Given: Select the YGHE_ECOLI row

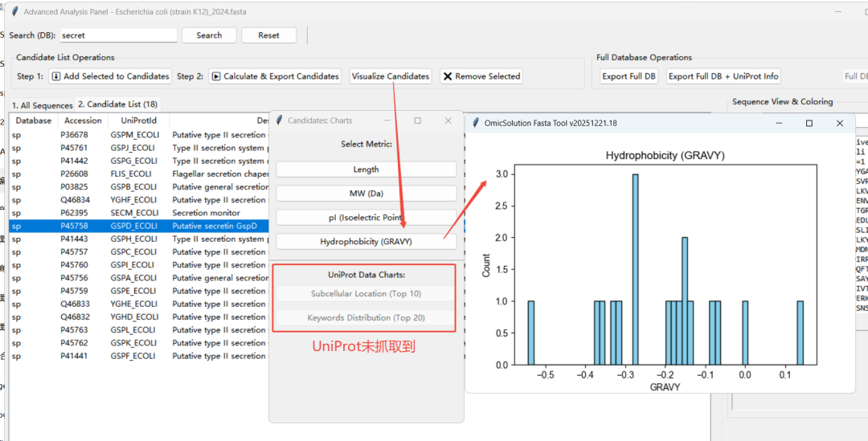Looking at the screenshot, I should click(139, 304).
